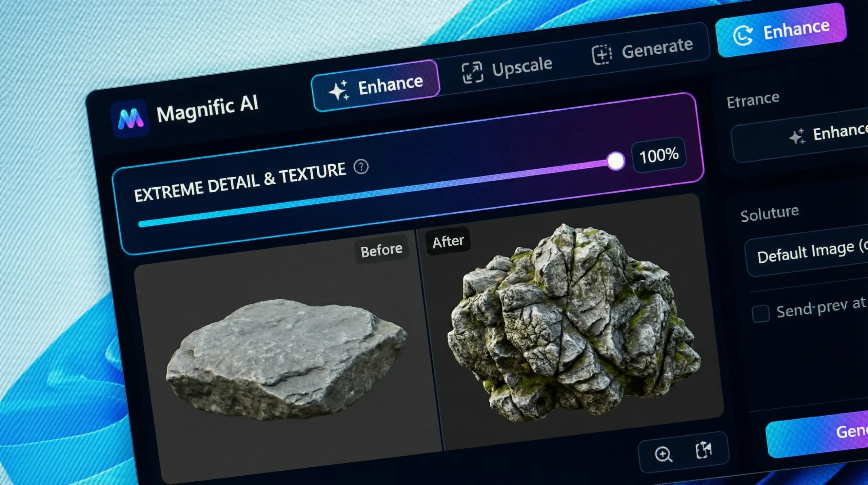Image resolution: width=868 pixels, height=485 pixels.
Task: Click the bottom gradient Gen… button
Action: click(x=817, y=434)
